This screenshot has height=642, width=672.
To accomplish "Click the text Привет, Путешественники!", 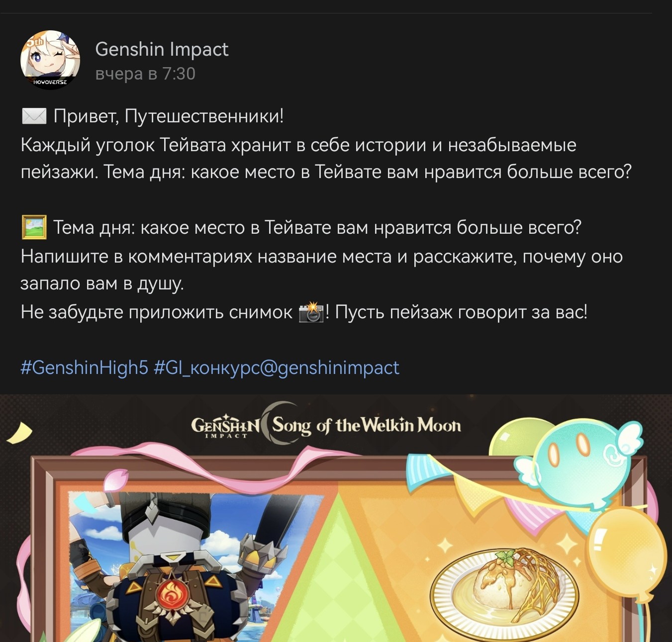I will 169,116.
